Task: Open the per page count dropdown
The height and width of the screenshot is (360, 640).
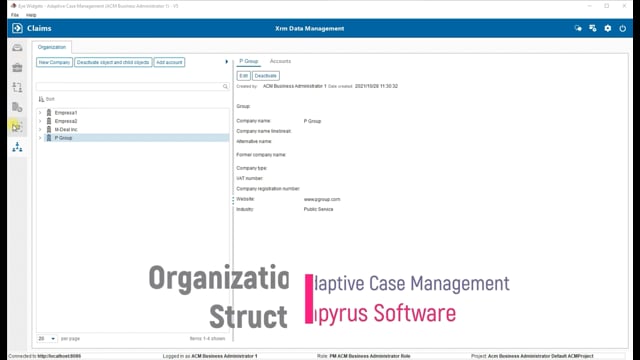Action: tap(47, 339)
